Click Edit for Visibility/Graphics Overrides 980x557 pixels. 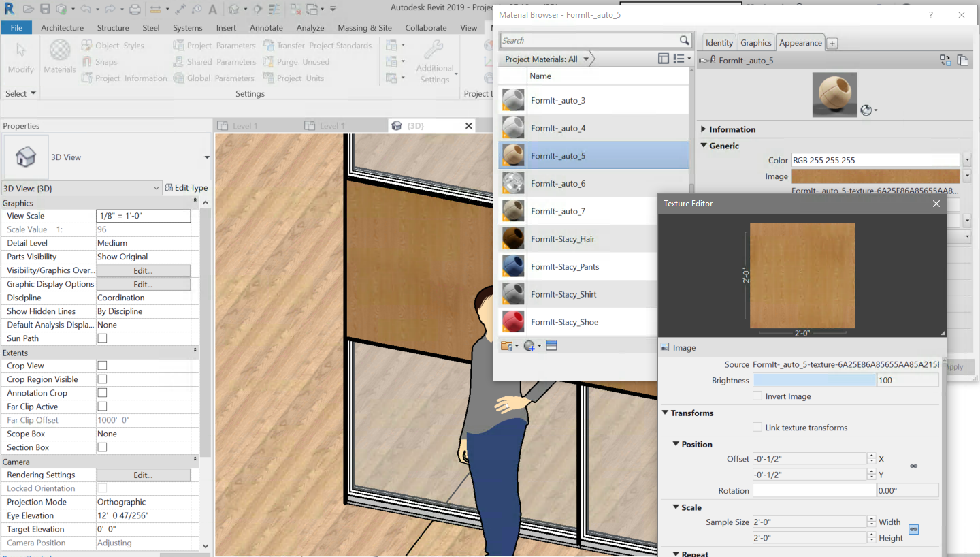coord(143,270)
